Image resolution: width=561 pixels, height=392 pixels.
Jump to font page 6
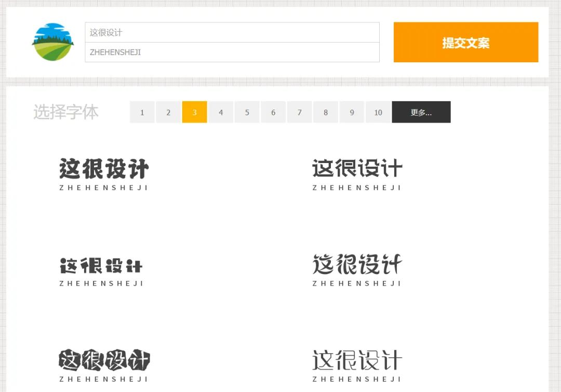(x=273, y=112)
